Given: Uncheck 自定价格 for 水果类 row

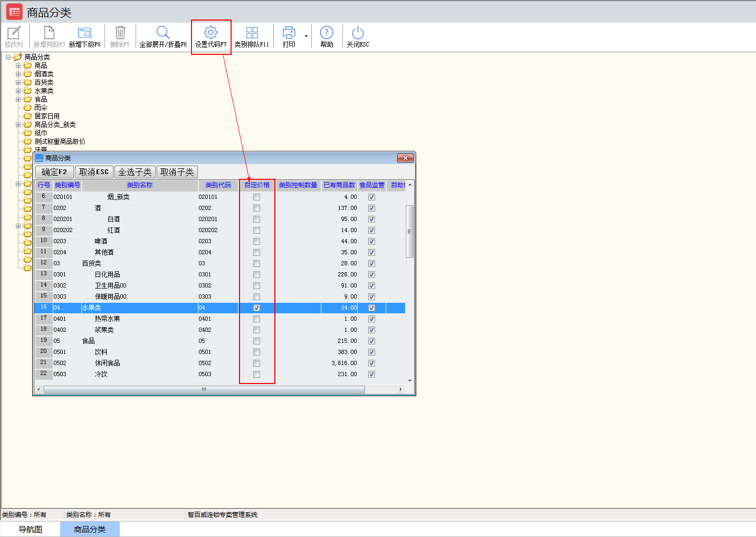Looking at the screenshot, I should (256, 308).
